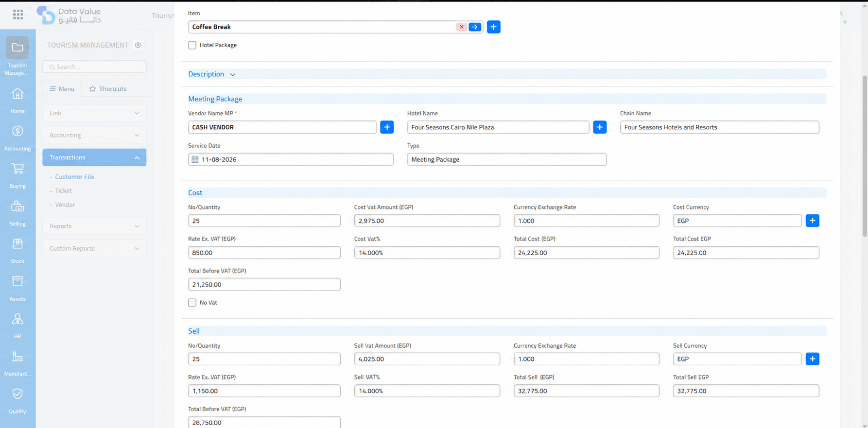This screenshot has width=868, height=428.
Task: Click the Cost Currency EGP field
Action: pyautogui.click(x=737, y=221)
